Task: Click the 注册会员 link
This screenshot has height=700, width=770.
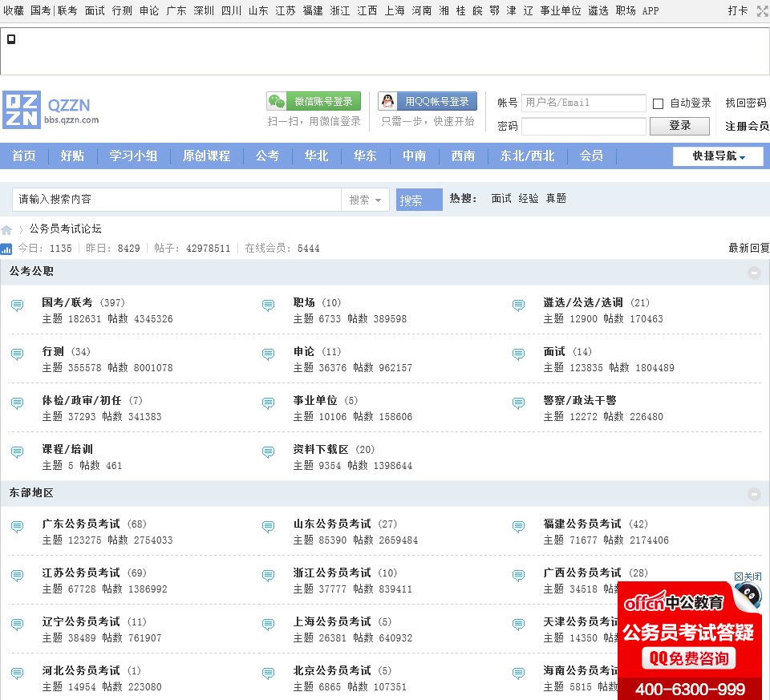Action: (x=747, y=126)
